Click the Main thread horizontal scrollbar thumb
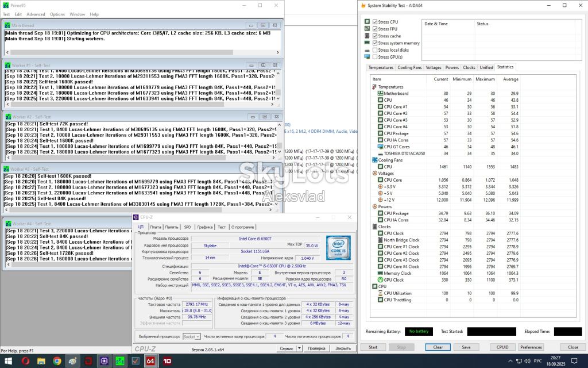588x368 pixels. click(x=122, y=52)
